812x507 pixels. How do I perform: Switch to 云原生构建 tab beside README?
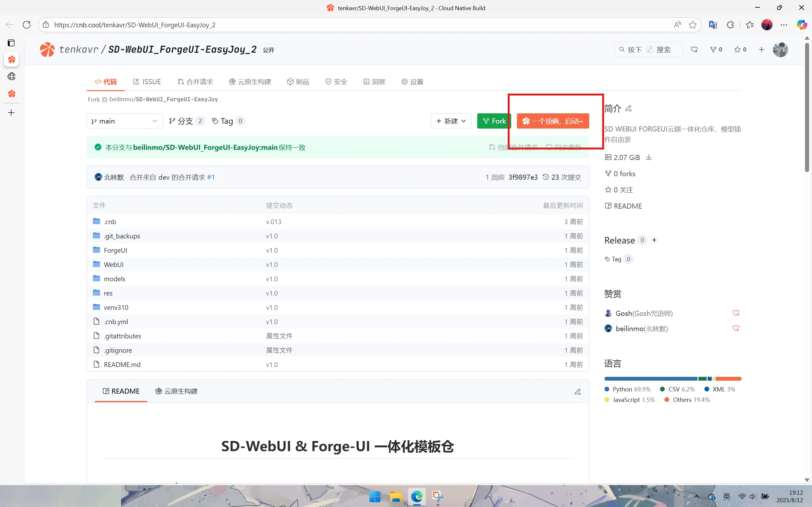pos(177,391)
